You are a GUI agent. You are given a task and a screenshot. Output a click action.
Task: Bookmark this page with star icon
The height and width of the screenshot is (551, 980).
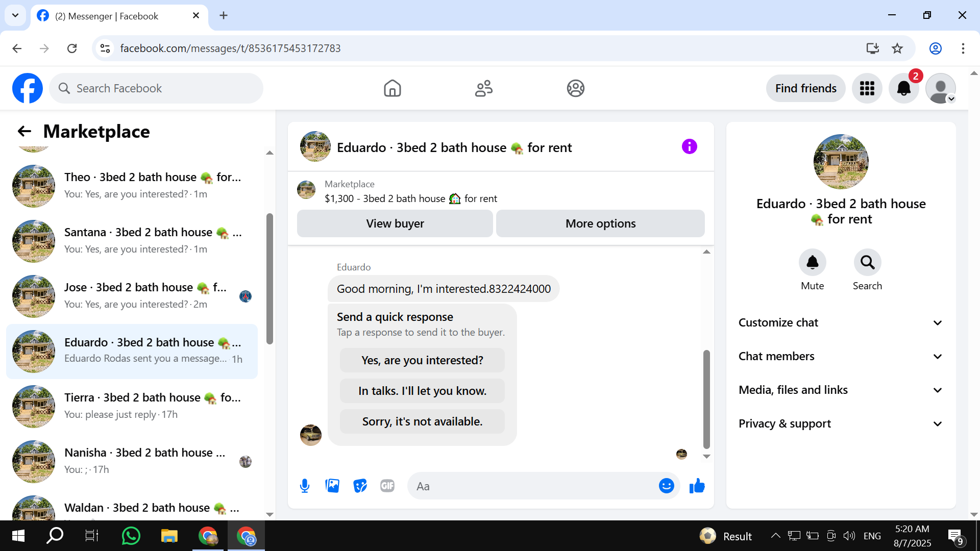(x=897, y=48)
